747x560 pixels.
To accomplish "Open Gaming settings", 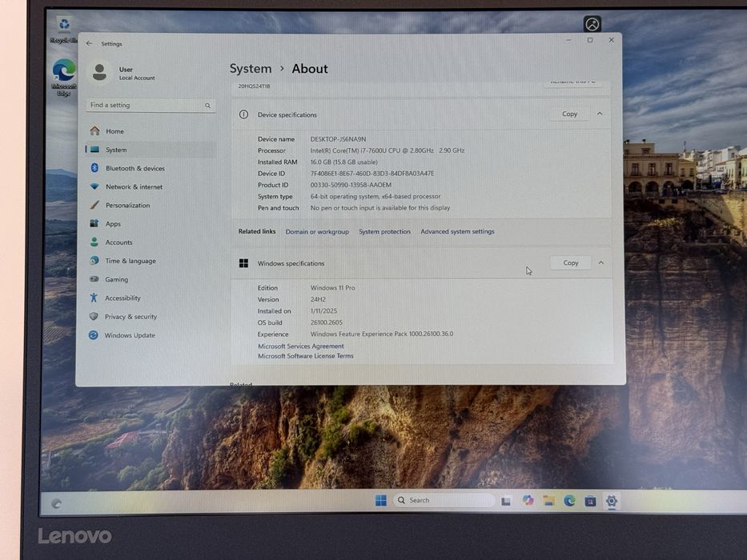I will 151,279.
